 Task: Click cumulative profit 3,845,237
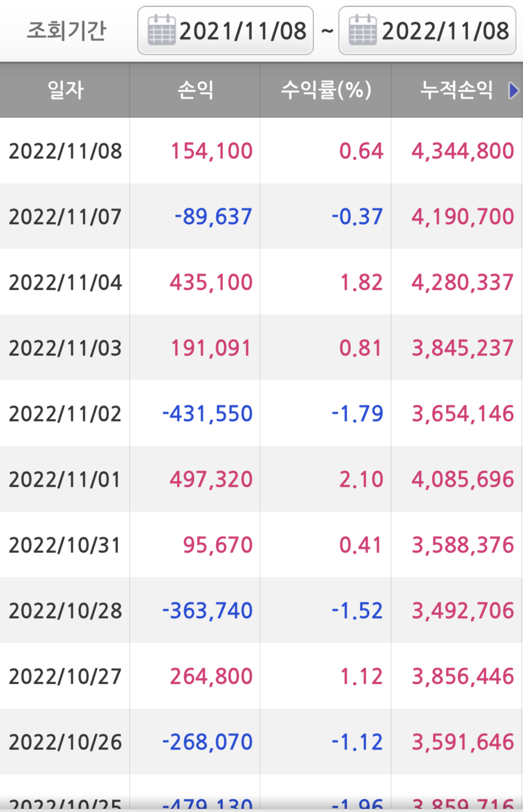[x=463, y=348]
